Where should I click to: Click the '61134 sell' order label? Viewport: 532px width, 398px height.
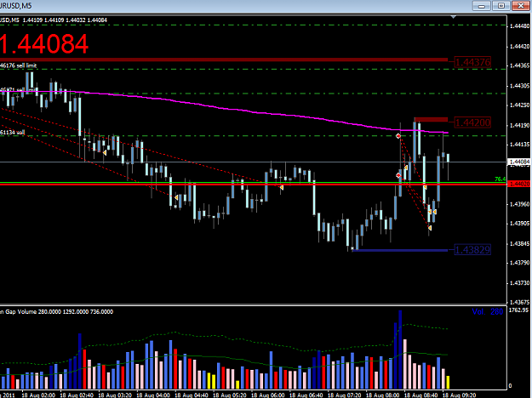pyautogui.click(x=13, y=132)
